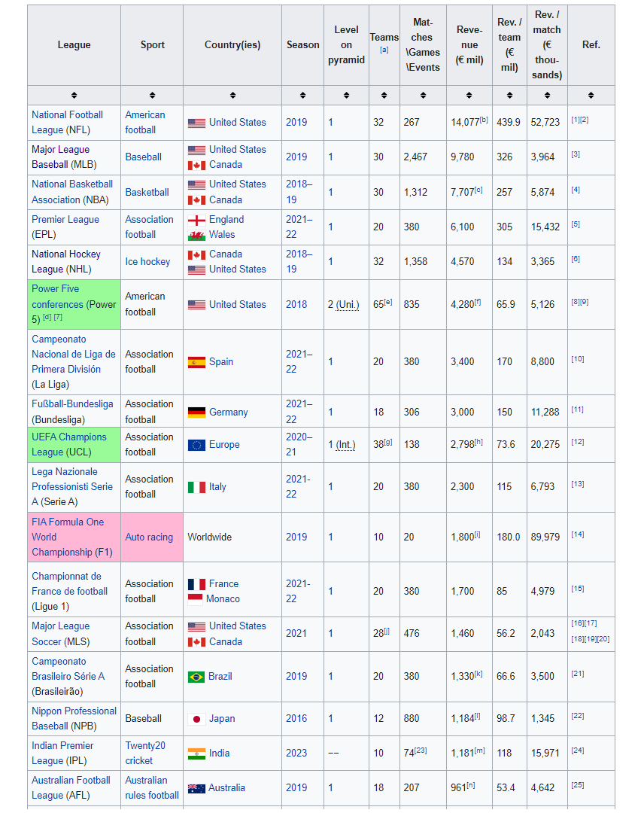Open the Auto racing link
The height and width of the screenshot is (819, 644).
(149, 537)
